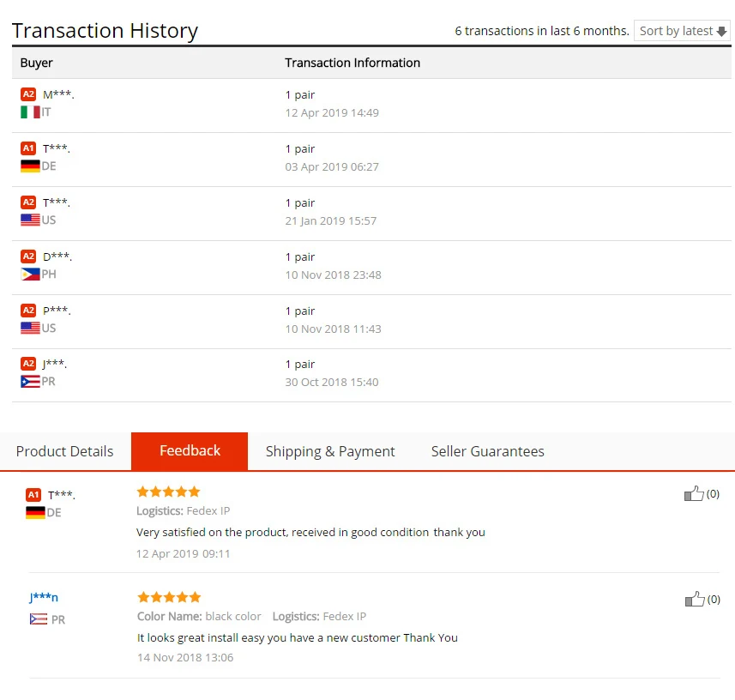Click the Transaction History heading
735x700 pixels.
(x=105, y=31)
